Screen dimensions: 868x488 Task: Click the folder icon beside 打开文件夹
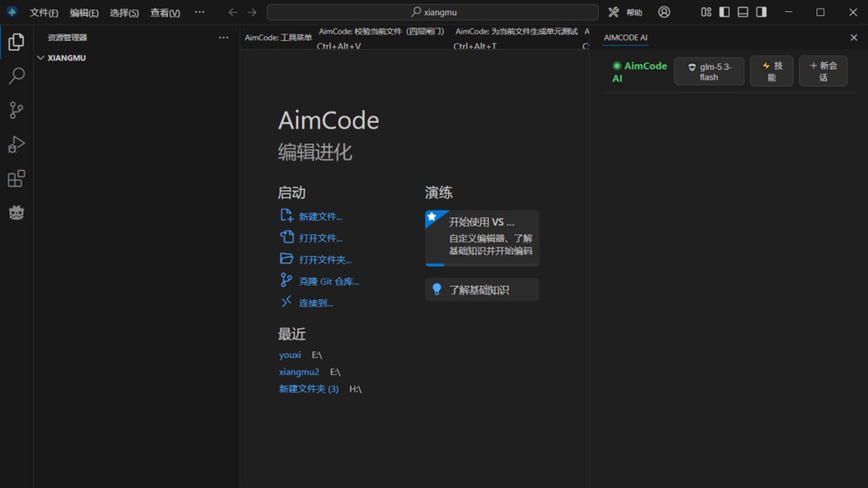click(x=286, y=259)
